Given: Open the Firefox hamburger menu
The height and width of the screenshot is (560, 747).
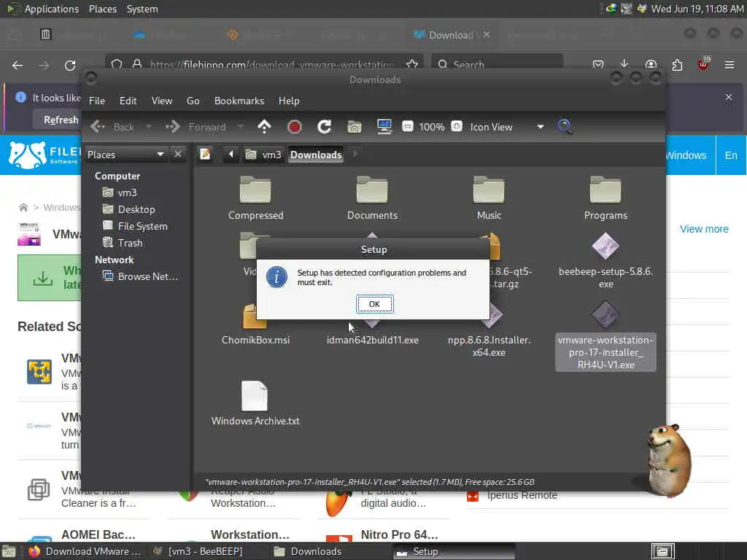Looking at the screenshot, I should (x=729, y=65).
